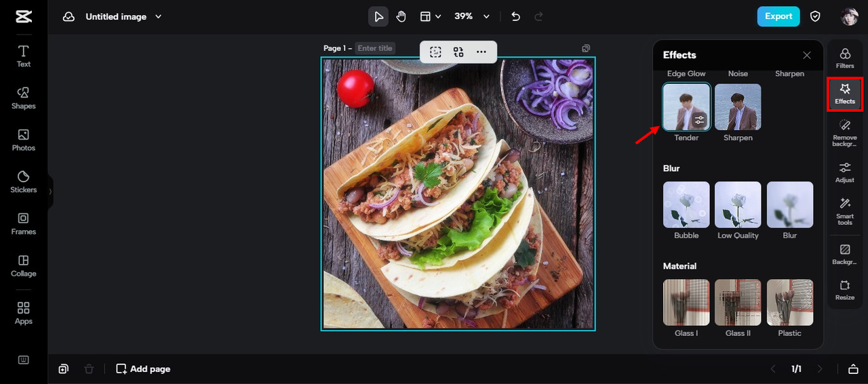Undo the last action
This screenshot has width=868, height=384.
coord(516,16)
